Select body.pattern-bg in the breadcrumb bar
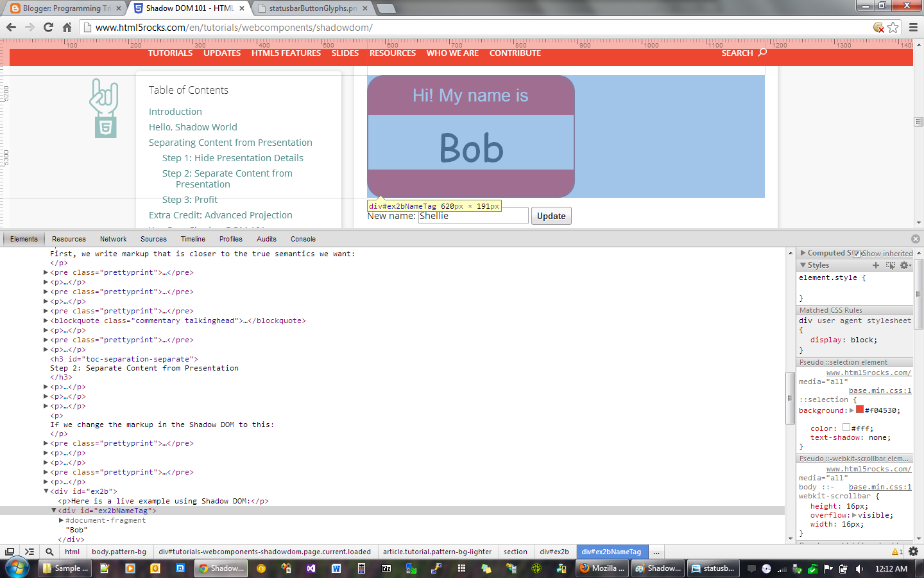The image size is (924, 578). tap(119, 552)
